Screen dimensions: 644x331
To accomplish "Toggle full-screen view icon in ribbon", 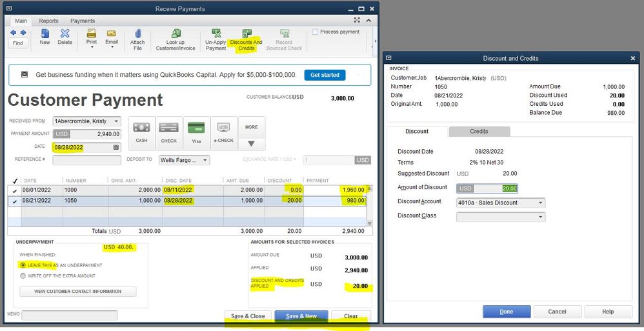I will pos(357,21).
